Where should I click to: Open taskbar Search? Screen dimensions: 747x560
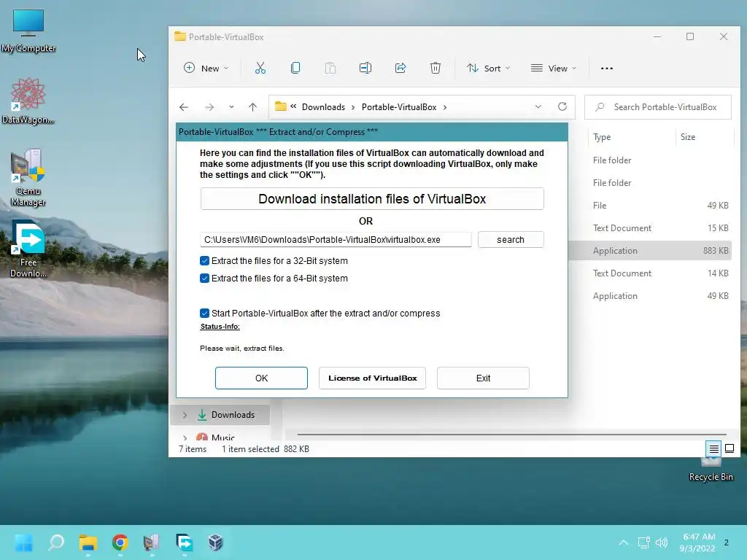coord(56,542)
